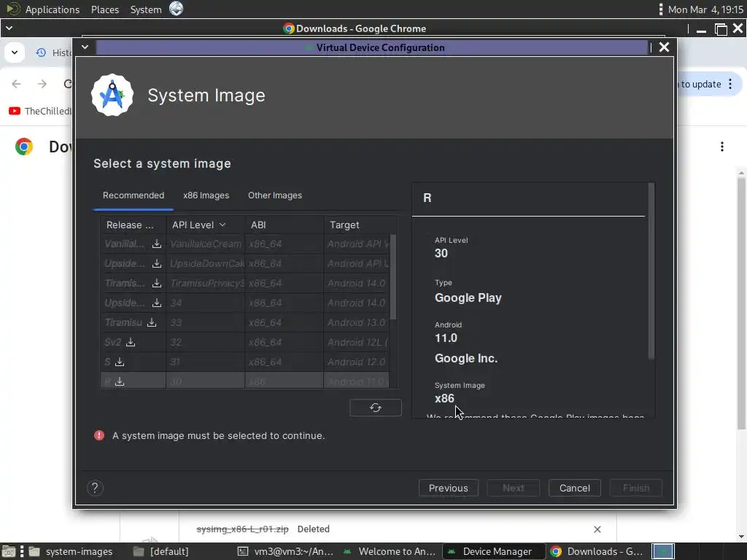Click the Chrome forward arrow
The width and height of the screenshot is (747, 560).
coord(42,84)
